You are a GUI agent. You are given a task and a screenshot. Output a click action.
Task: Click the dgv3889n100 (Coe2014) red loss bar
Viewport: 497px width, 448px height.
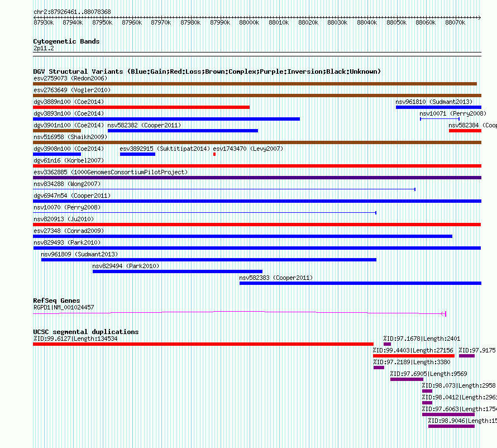tap(141, 107)
